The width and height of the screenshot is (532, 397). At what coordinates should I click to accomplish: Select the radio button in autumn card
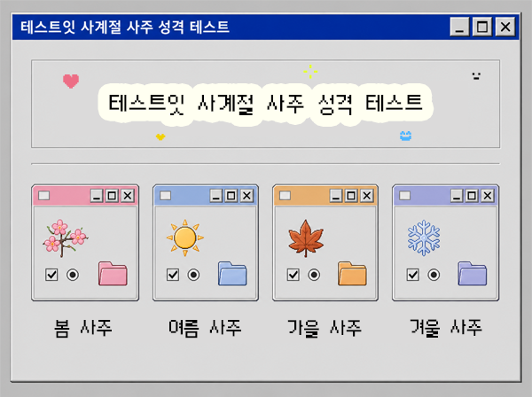coord(314,275)
